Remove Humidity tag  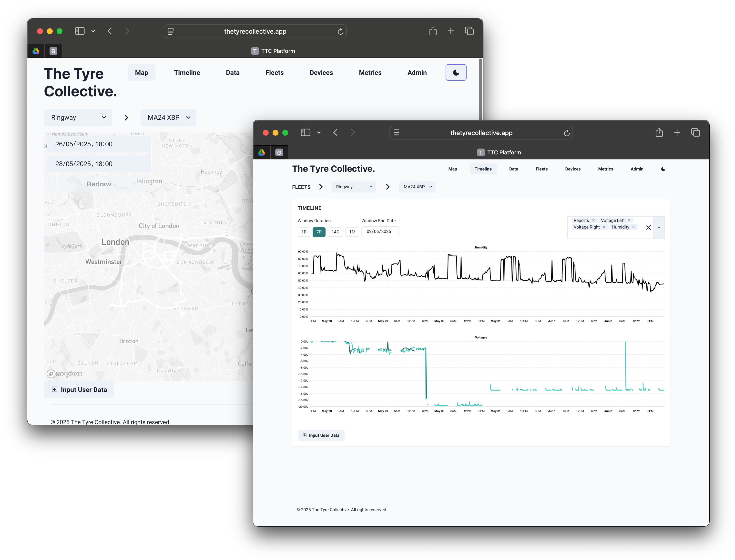[633, 227]
